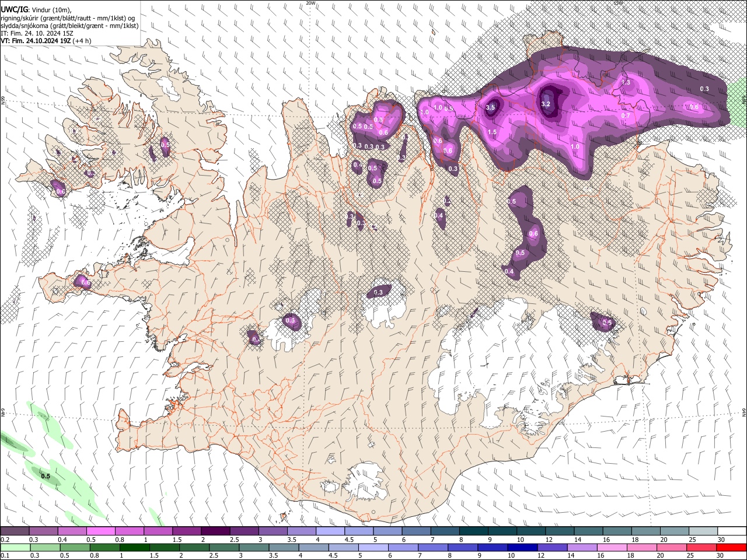747x560 pixels.
Task: Click the 20W longitude label at the top edge
Action: pyautogui.click(x=311, y=3)
